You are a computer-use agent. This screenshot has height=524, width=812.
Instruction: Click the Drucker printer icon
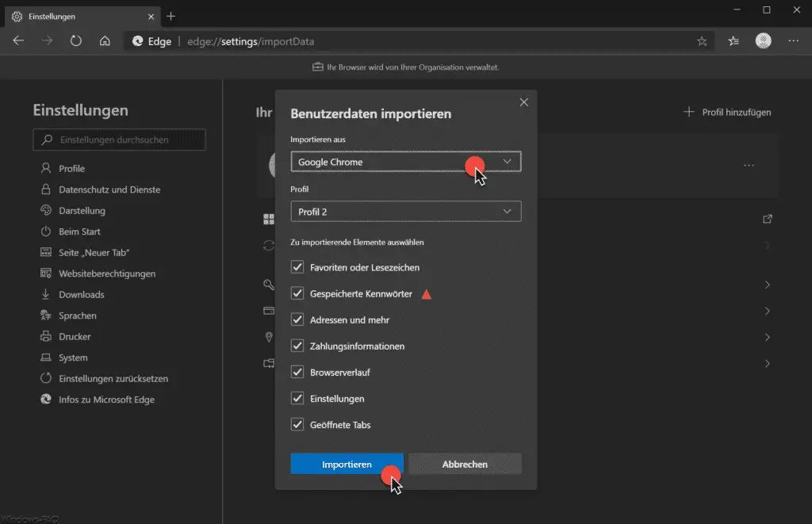coord(46,337)
